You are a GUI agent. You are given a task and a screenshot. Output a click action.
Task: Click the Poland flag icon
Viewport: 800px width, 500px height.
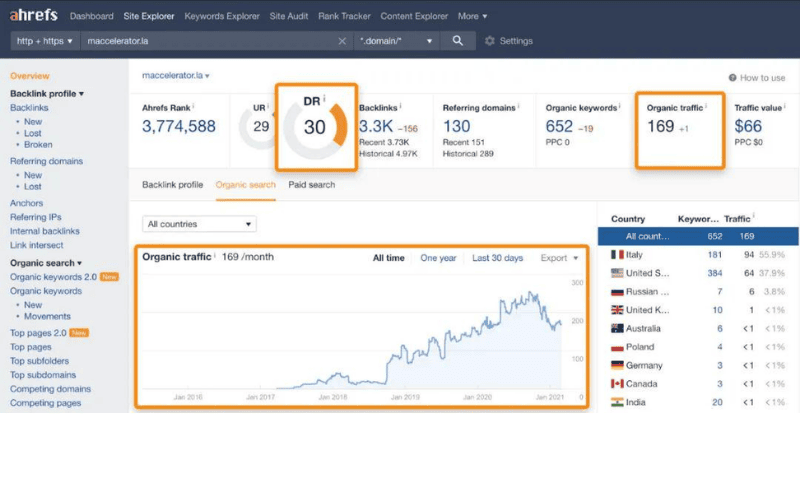click(617, 347)
